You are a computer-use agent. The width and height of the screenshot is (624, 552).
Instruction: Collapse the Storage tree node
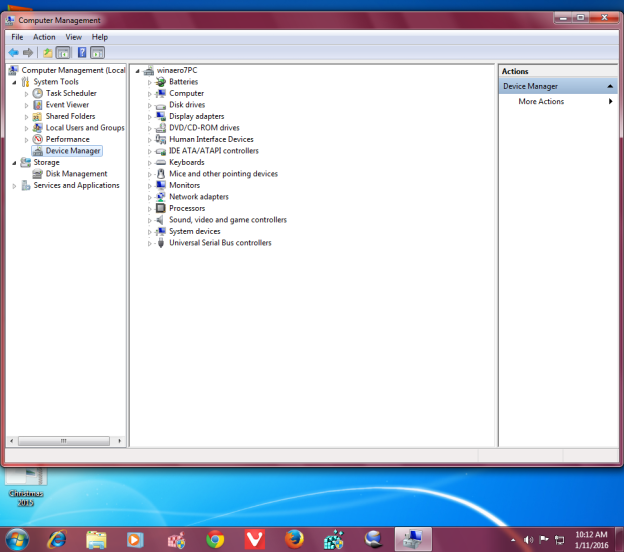click(14, 163)
